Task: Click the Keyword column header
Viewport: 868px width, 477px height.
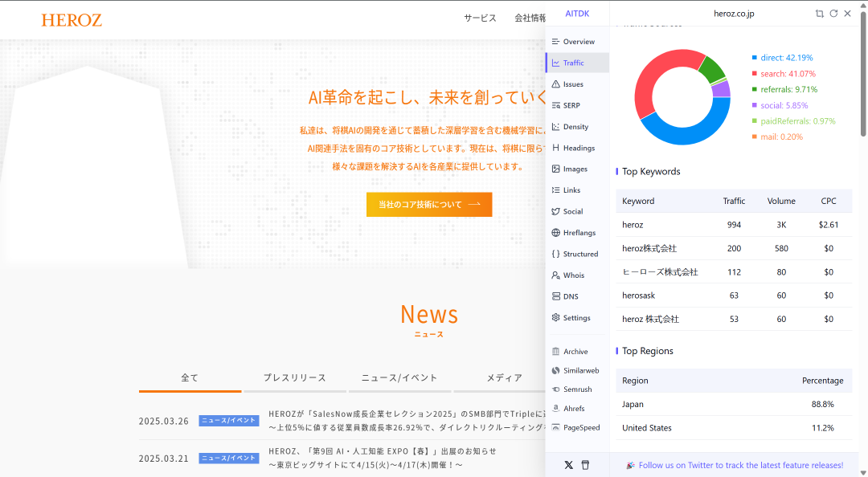Action: 638,202
